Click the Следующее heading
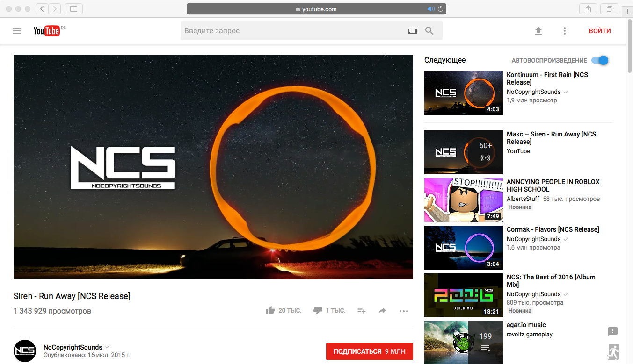The width and height of the screenshot is (633, 364). click(445, 60)
